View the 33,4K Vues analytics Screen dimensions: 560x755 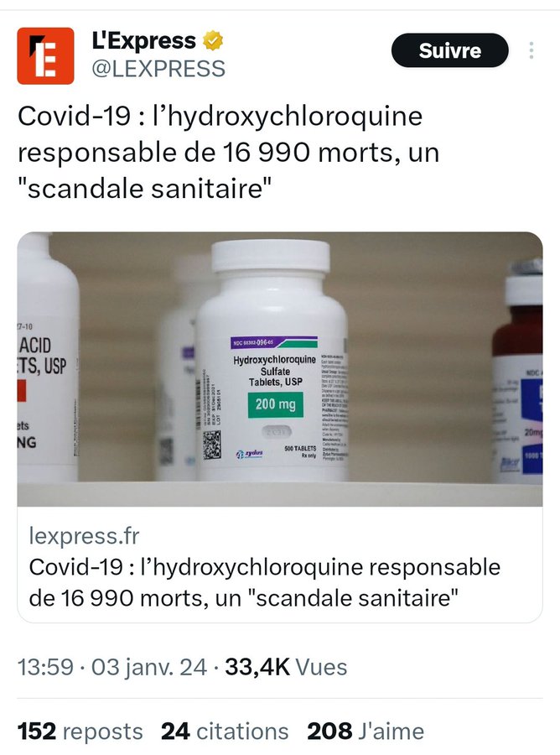286,668
